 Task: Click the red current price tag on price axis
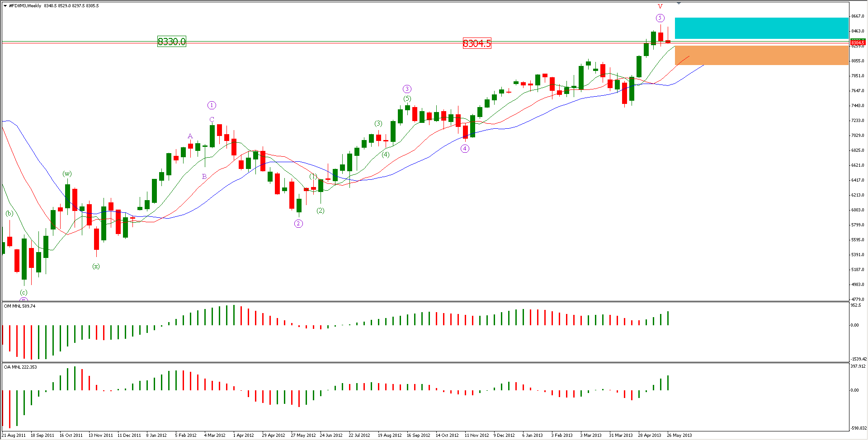[x=857, y=42]
